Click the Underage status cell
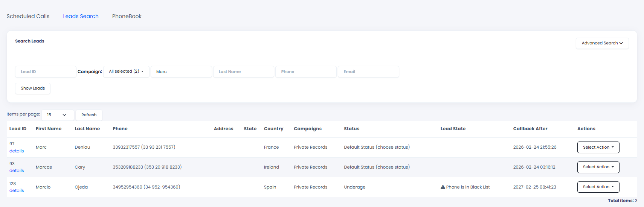The image size is (644, 207). [355, 187]
